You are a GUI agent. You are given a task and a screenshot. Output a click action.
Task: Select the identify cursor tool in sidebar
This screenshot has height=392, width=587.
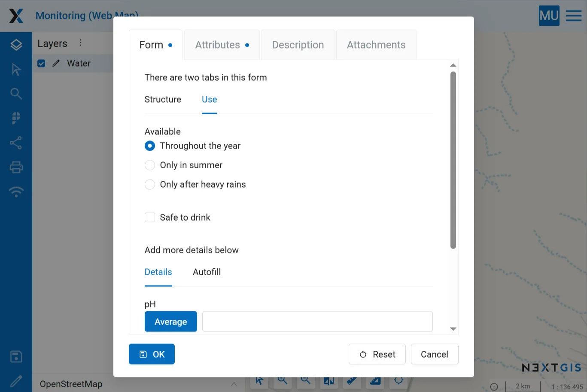[16, 69]
